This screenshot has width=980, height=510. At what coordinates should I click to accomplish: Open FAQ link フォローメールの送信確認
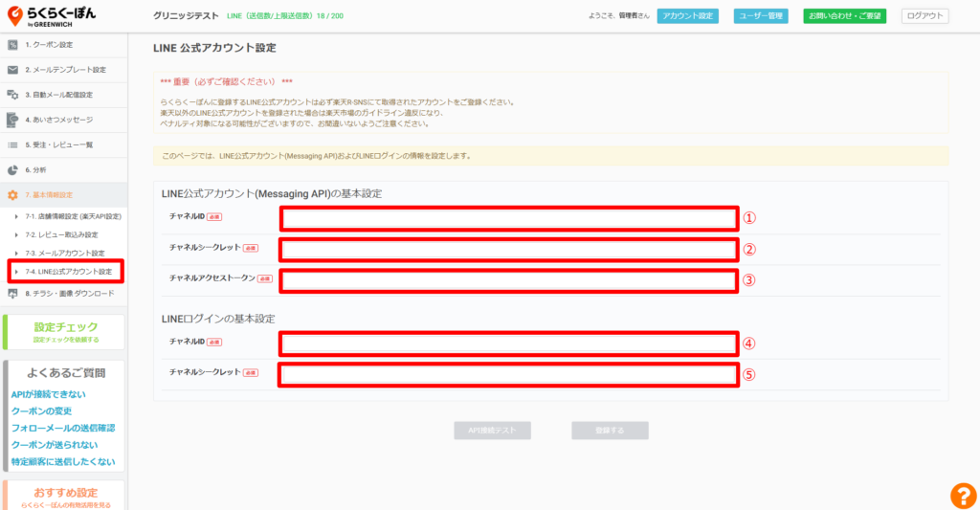[63, 428]
